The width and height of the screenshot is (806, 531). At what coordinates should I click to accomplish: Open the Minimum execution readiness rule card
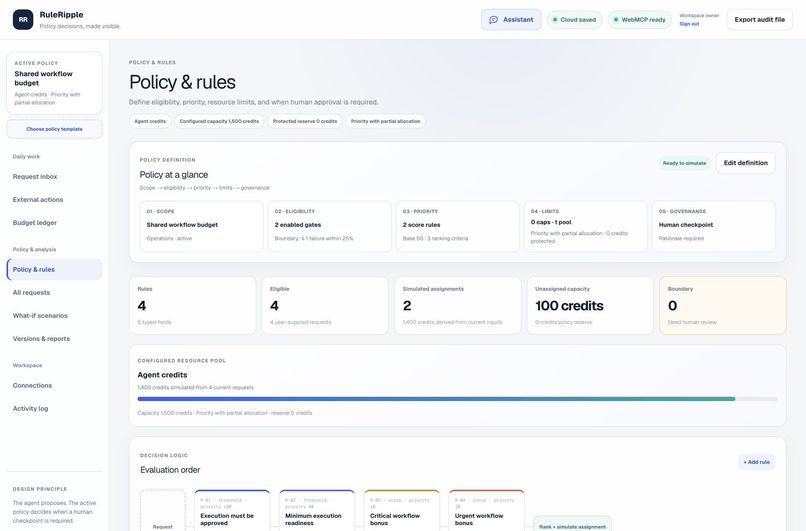[x=317, y=510]
